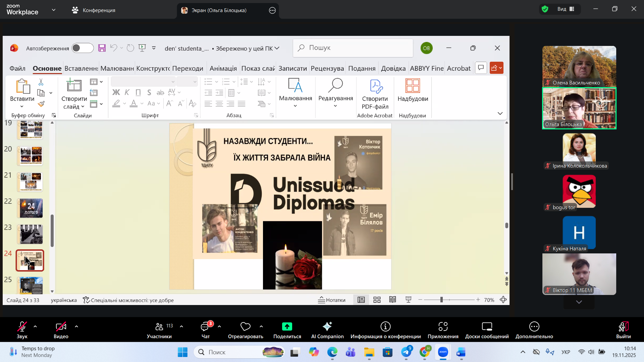Open the Редагування dropdown in ribbon
This screenshot has height=362, width=644.
coord(335,93)
